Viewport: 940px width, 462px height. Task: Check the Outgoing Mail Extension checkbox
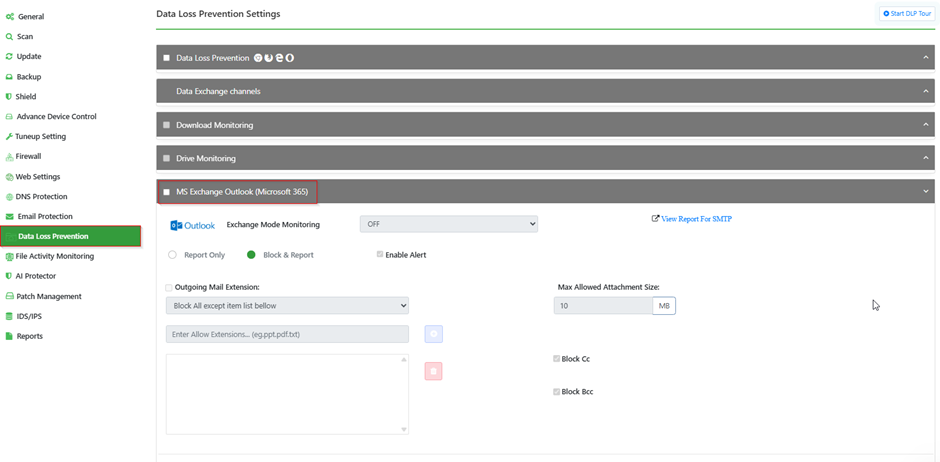168,288
